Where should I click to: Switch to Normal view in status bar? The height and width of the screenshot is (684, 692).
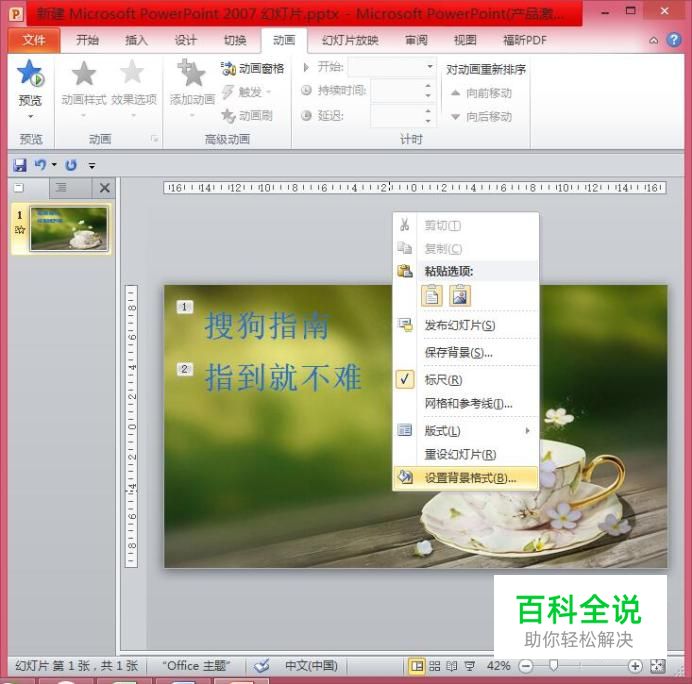pos(417,665)
